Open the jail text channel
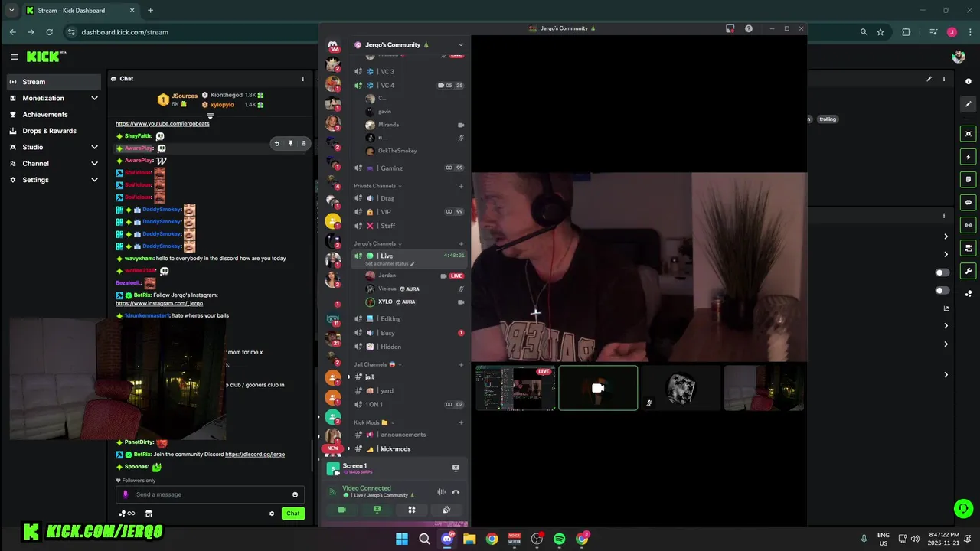980x551 pixels. pyautogui.click(x=409, y=377)
